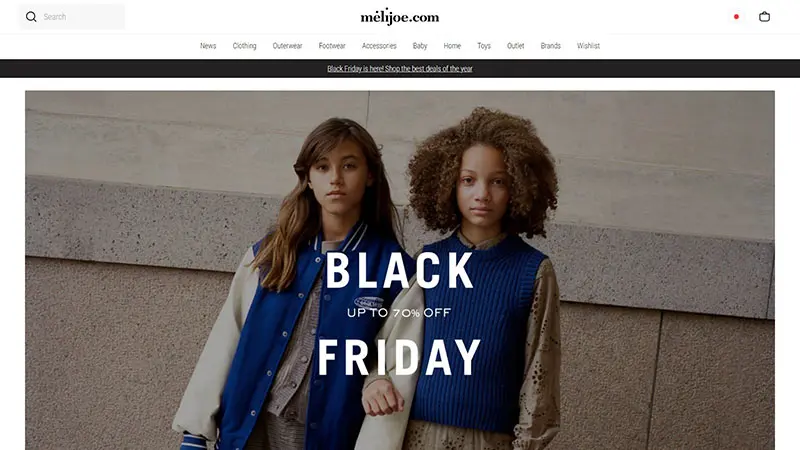800x450 pixels.
Task: Open the Toys category
Action: coord(484,46)
